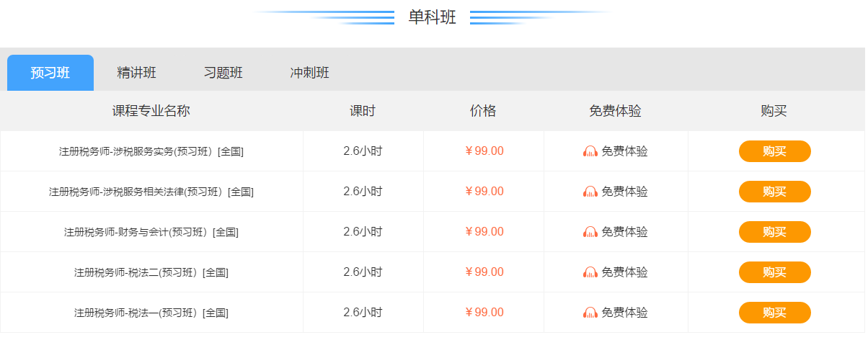Viewport: 868px width, 340px height.
Task: Switch to the 习题班 tab
Action: (x=223, y=73)
